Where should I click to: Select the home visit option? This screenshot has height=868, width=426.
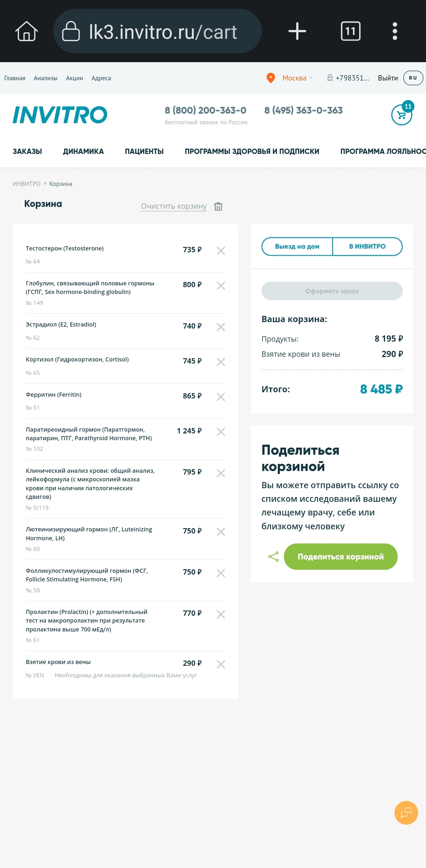pos(297,246)
